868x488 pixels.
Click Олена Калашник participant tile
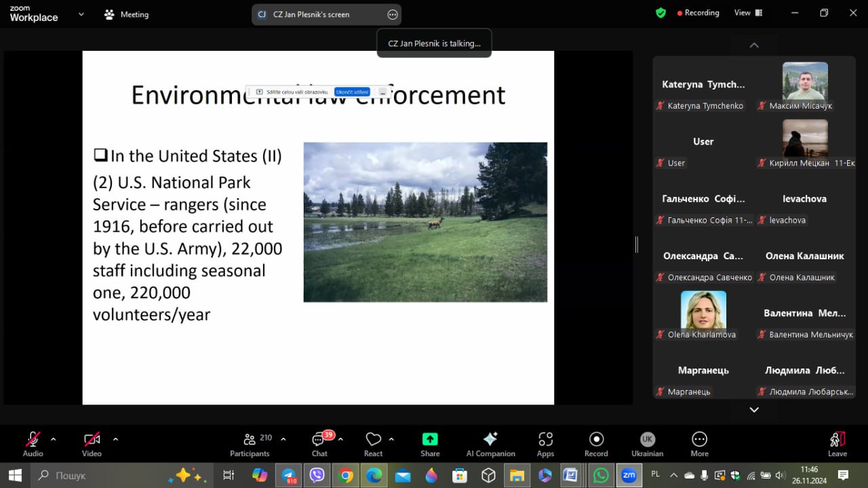click(x=805, y=258)
